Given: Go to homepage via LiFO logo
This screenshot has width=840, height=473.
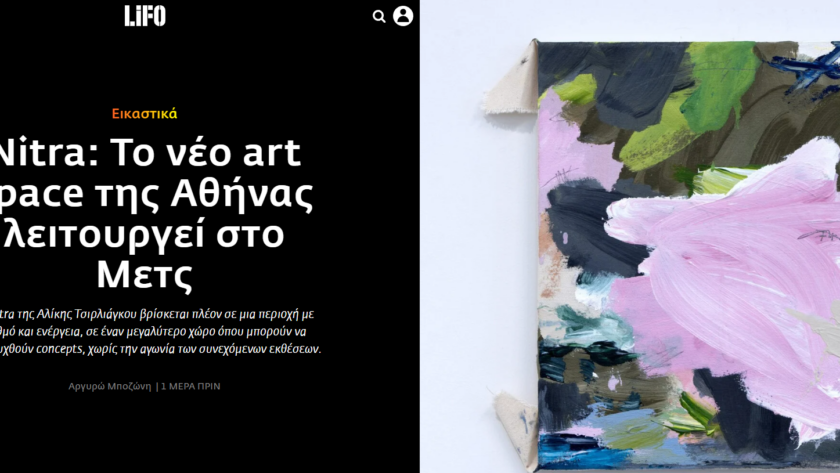Looking at the screenshot, I should click(x=145, y=16).
